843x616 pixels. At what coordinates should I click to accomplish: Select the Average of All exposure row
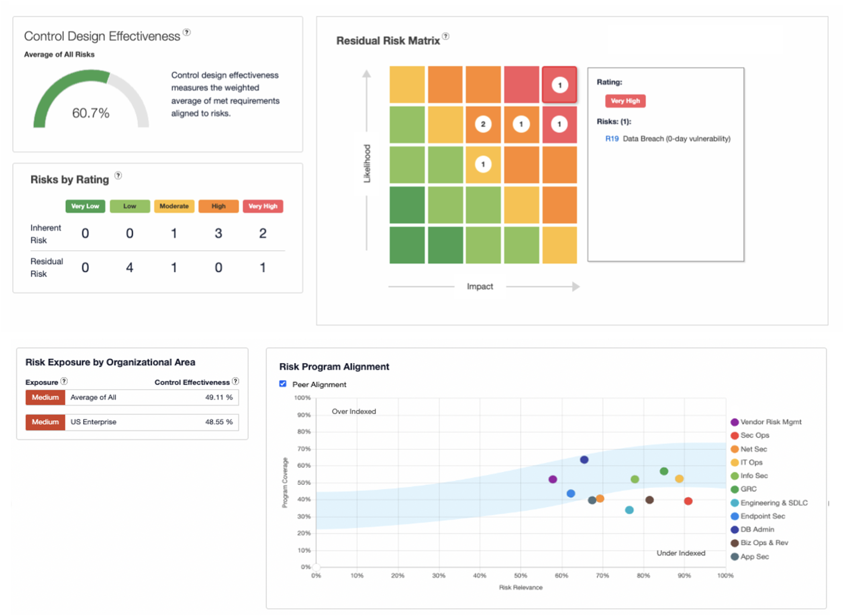pos(132,397)
